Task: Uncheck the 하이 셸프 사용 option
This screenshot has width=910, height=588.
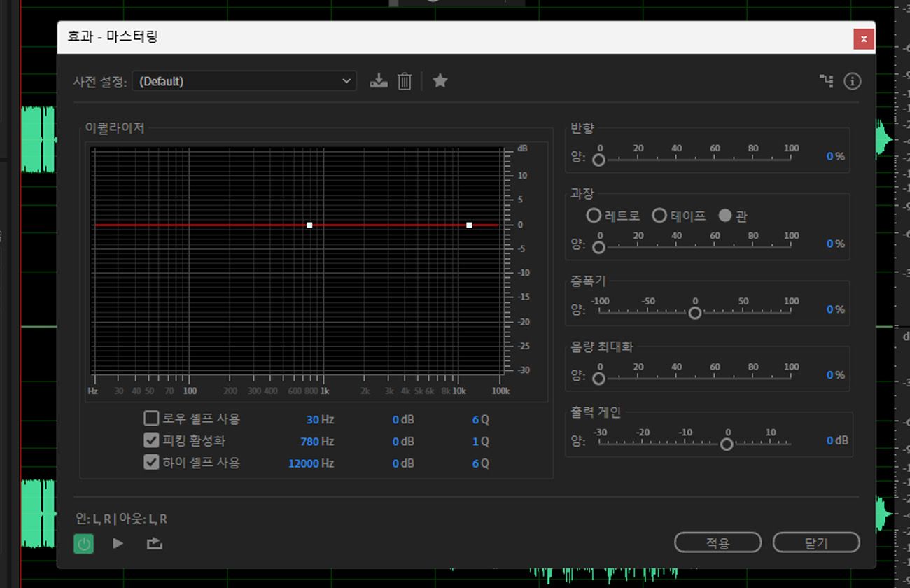Action: pos(150,463)
